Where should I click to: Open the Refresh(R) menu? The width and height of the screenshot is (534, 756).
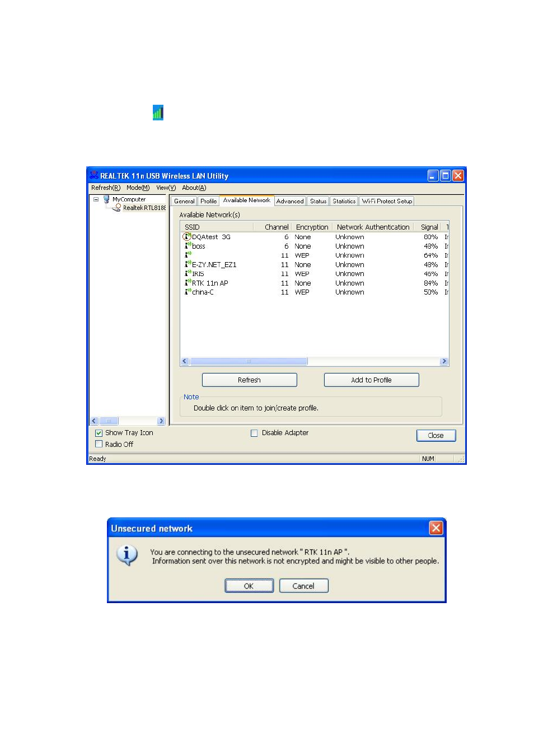106,188
